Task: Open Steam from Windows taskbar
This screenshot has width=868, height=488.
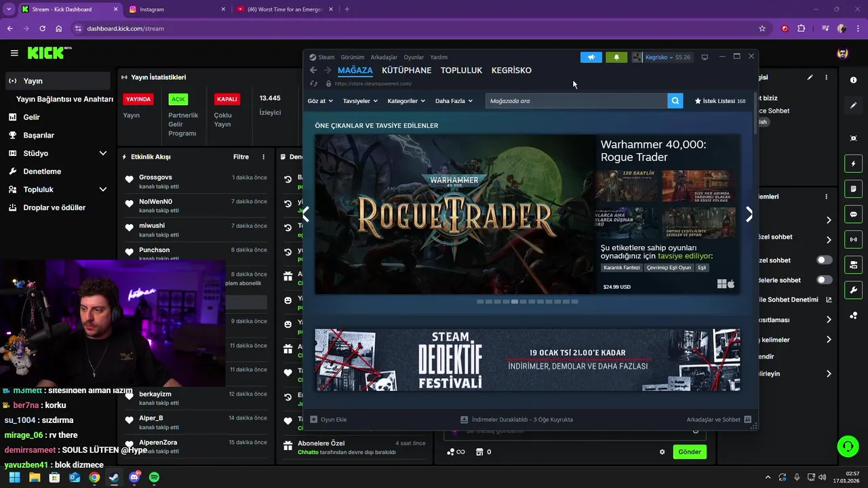Action: click(114, 477)
